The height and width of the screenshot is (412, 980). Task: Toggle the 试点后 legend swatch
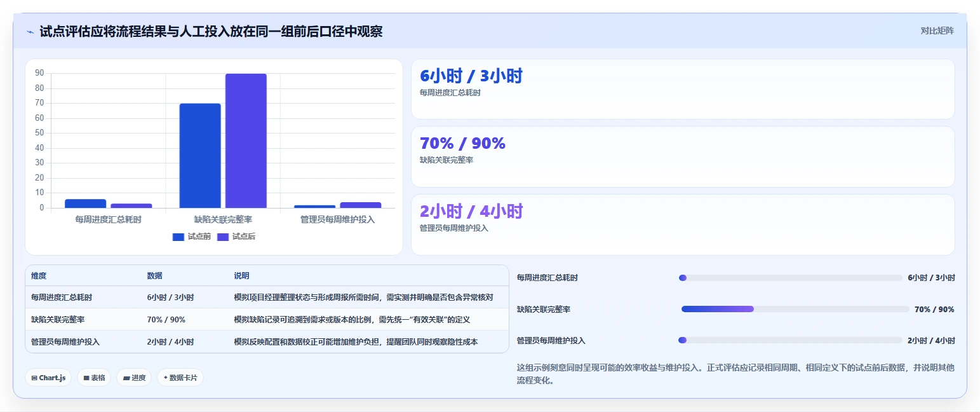click(x=223, y=237)
